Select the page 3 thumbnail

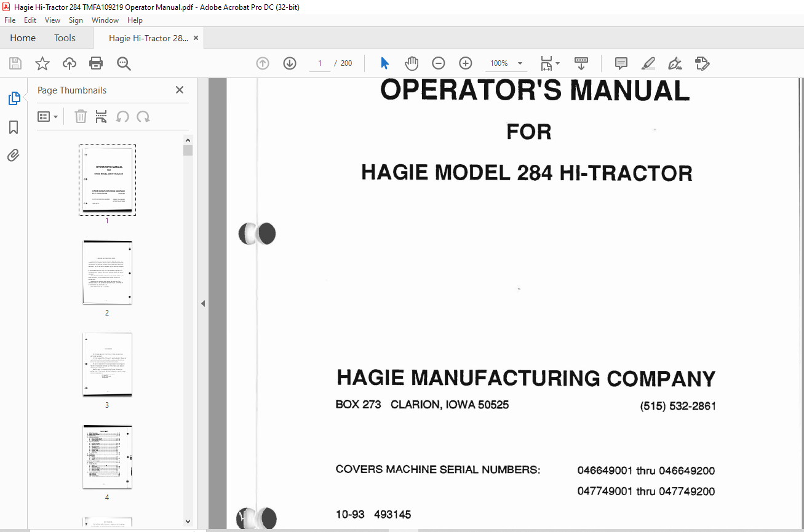(107, 364)
